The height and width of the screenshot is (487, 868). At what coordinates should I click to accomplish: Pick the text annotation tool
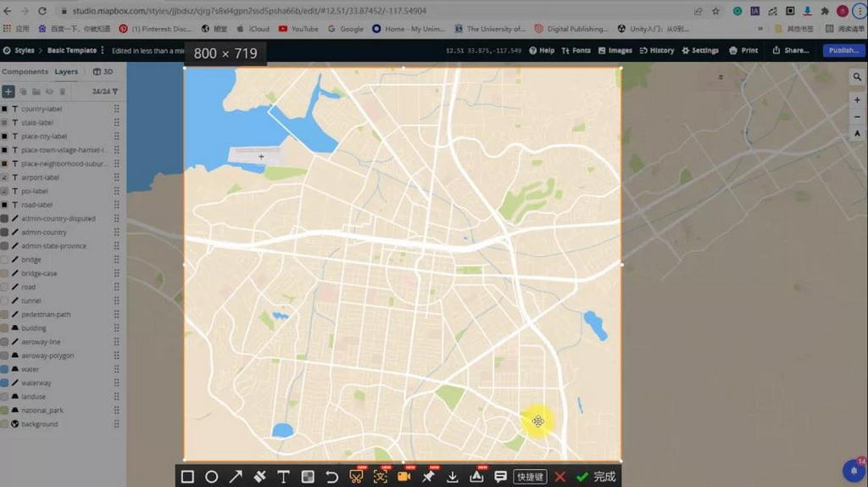pos(283,477)
